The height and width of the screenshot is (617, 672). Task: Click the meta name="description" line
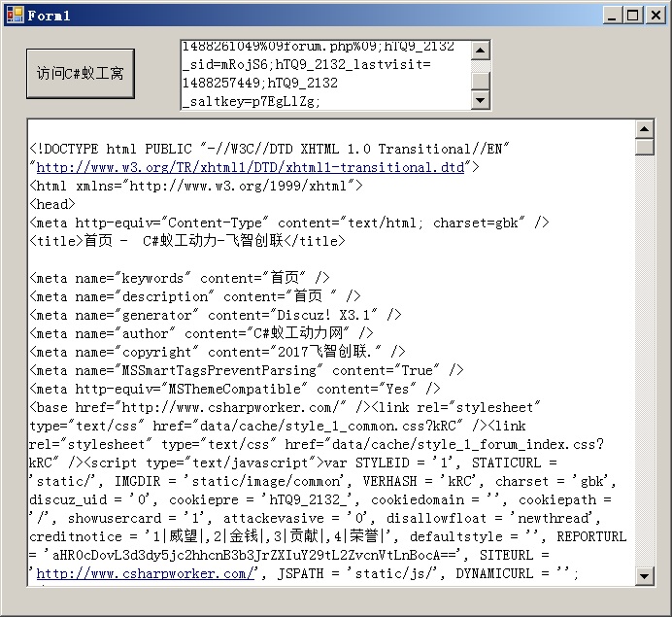tap(195, 296)
